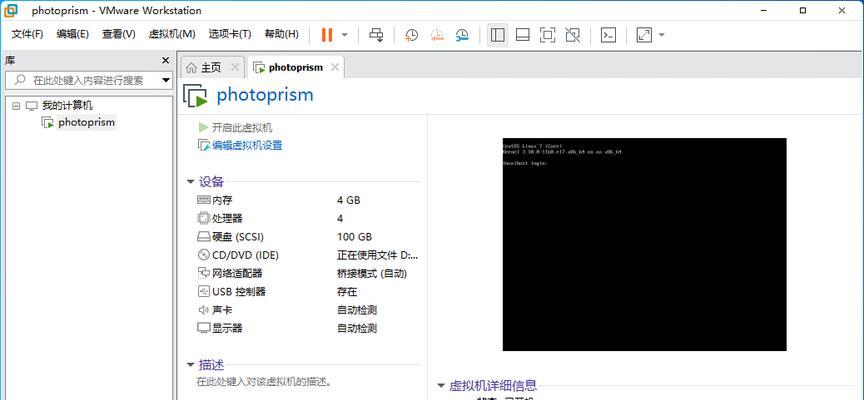This screenshot has width=864, height=400.
Task: Close the 库 library panel
Action: [x=165, y=61]
